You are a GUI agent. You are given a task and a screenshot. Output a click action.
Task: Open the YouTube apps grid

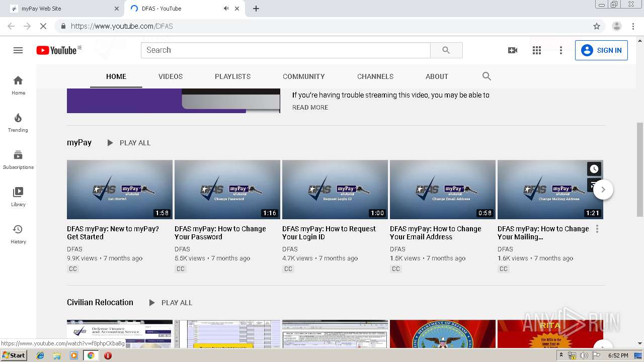[537, 50]
